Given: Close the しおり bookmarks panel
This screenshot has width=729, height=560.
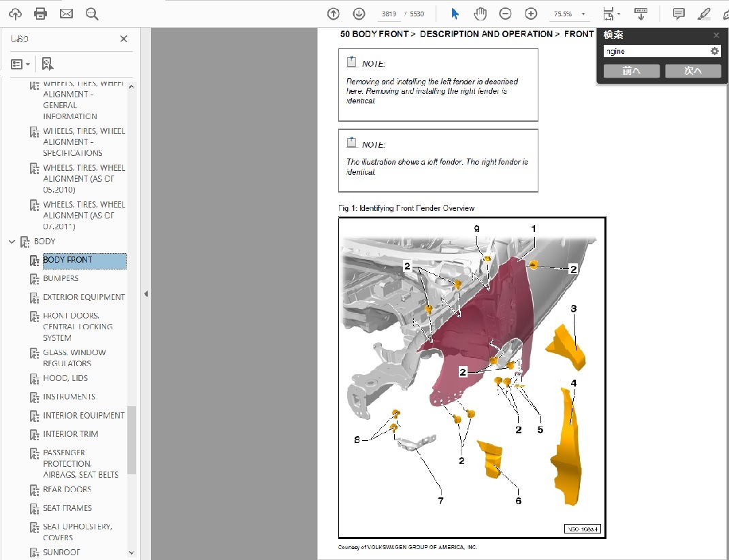Looking at the screenshot, I should pos(124,39).
